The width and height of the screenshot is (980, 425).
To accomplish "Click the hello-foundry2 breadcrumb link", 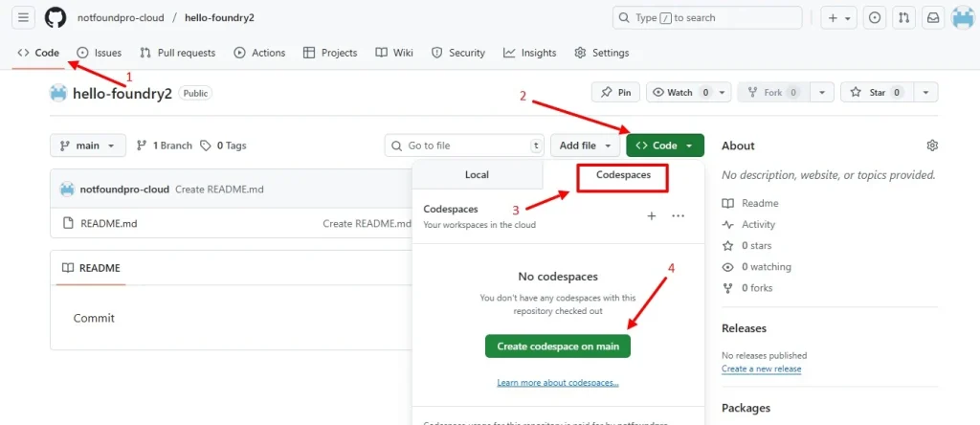I will 219,17.
